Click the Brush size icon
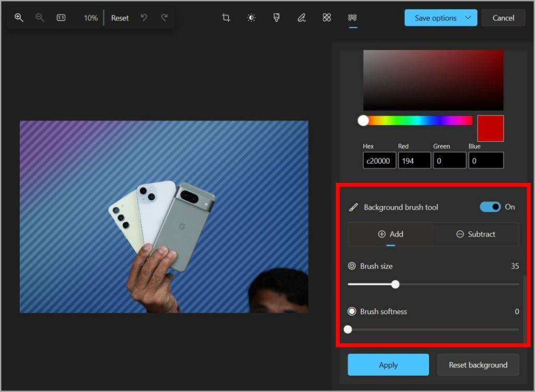 tap(352, 266)
